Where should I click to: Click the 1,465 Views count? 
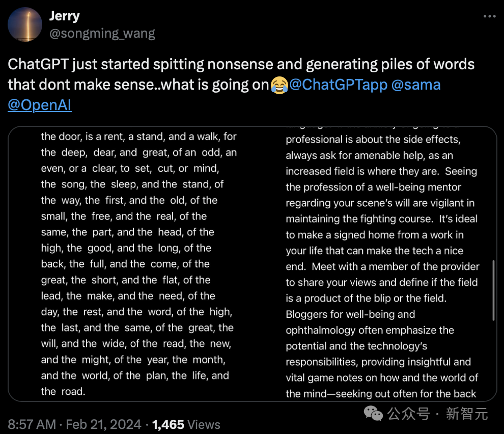point(186,424)
